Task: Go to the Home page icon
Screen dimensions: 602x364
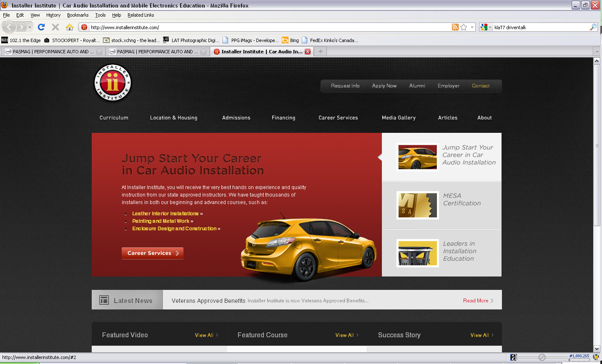Action: pyautogui.click(x=70, y=27)
